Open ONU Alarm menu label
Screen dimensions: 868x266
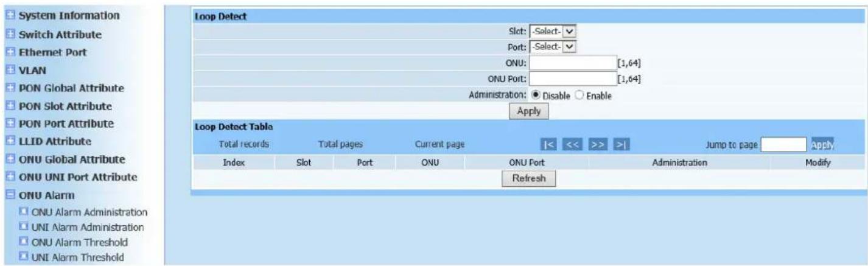click(46, 196)
